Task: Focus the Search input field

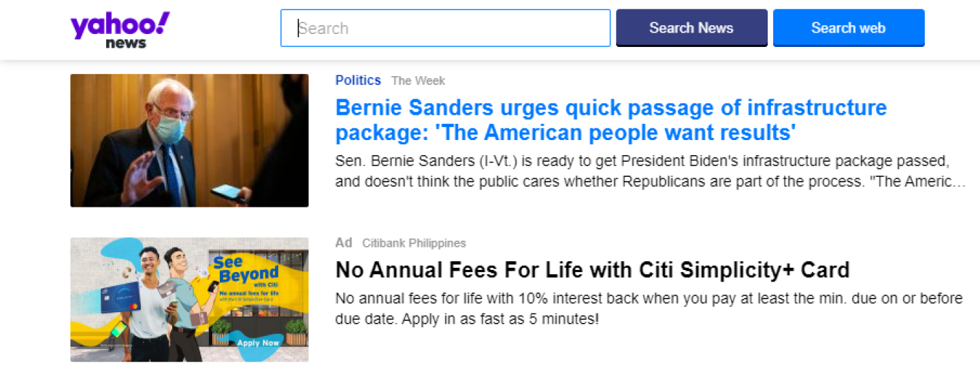Action: [x=445, y=28]
